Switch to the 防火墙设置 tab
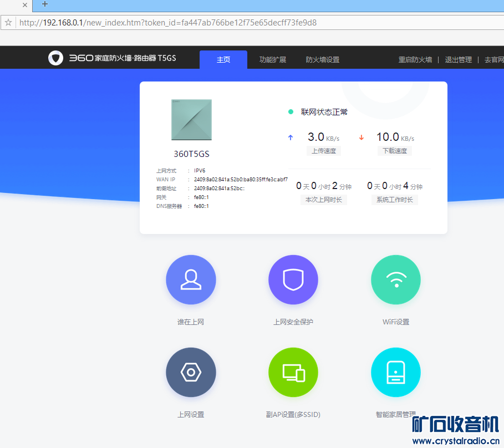The width and height of the screenshot is (504, 448). pyautogui.click(x=322, y=59)
